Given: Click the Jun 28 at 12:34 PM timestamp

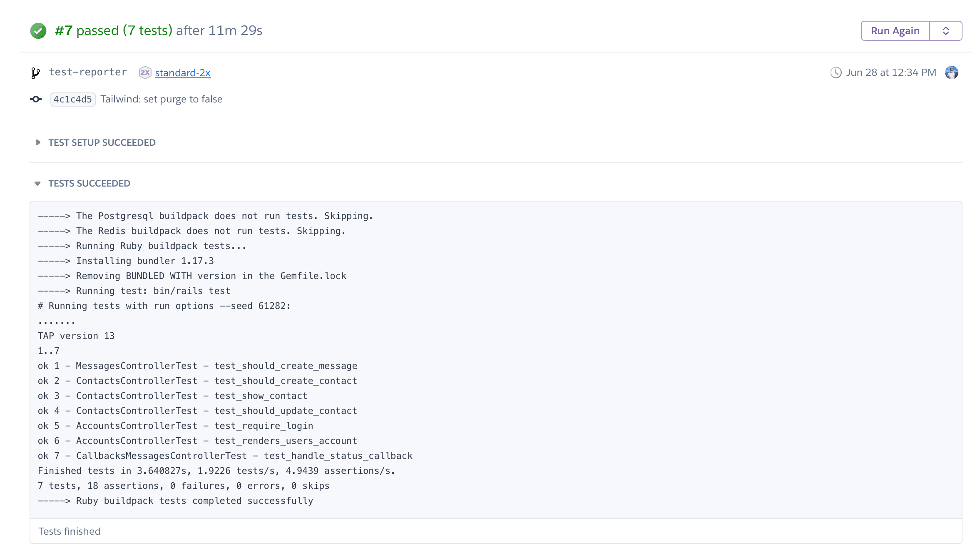Looking at the screenshot, I should click(890, 72).
